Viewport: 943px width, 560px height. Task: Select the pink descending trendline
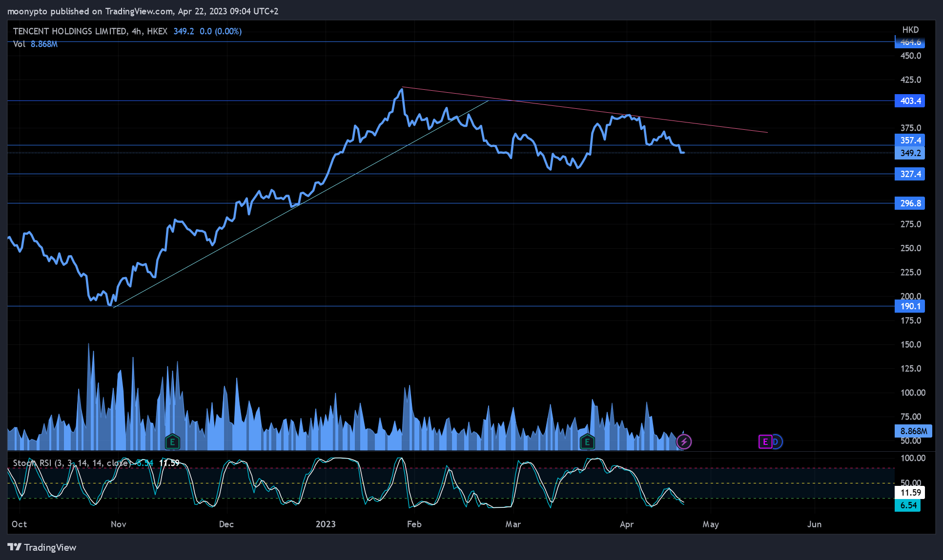[x=584, y=110]
